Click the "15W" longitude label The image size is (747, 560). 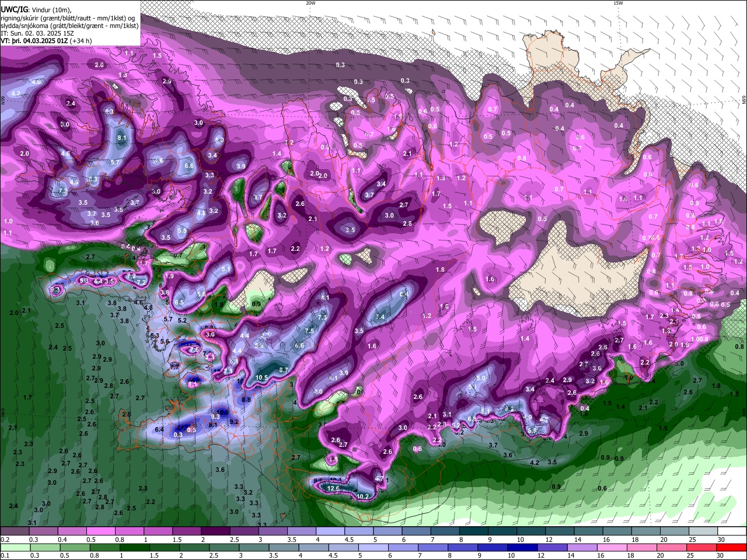tap(617, 3)
